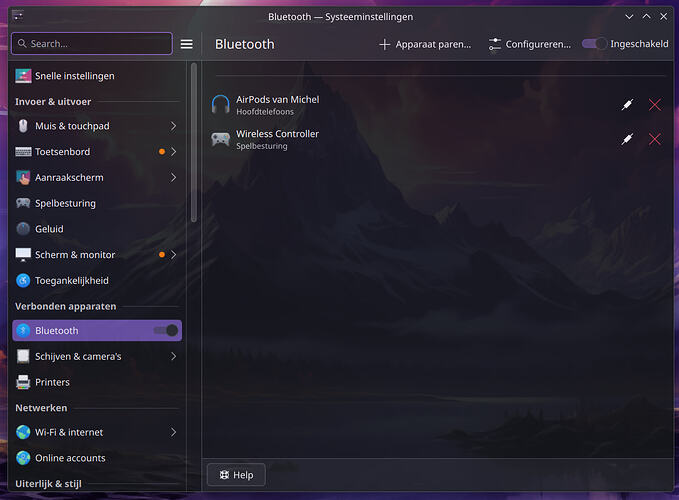Focus the Search input field
The width and height of the screenshot is (679, 500).
point(92,44)
